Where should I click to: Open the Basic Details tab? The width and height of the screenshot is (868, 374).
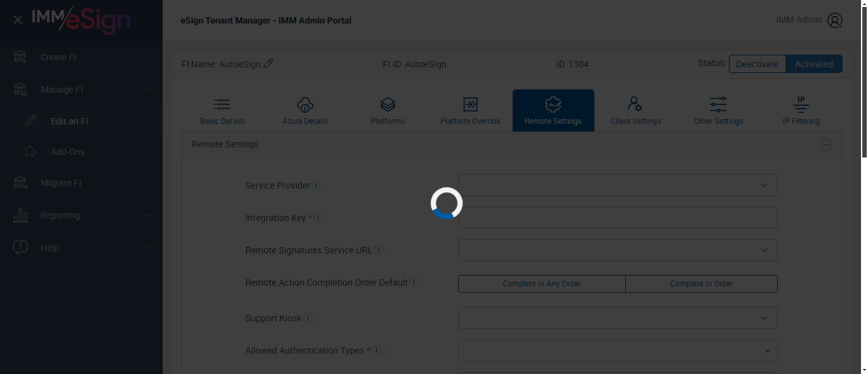[x=222, y=110]
